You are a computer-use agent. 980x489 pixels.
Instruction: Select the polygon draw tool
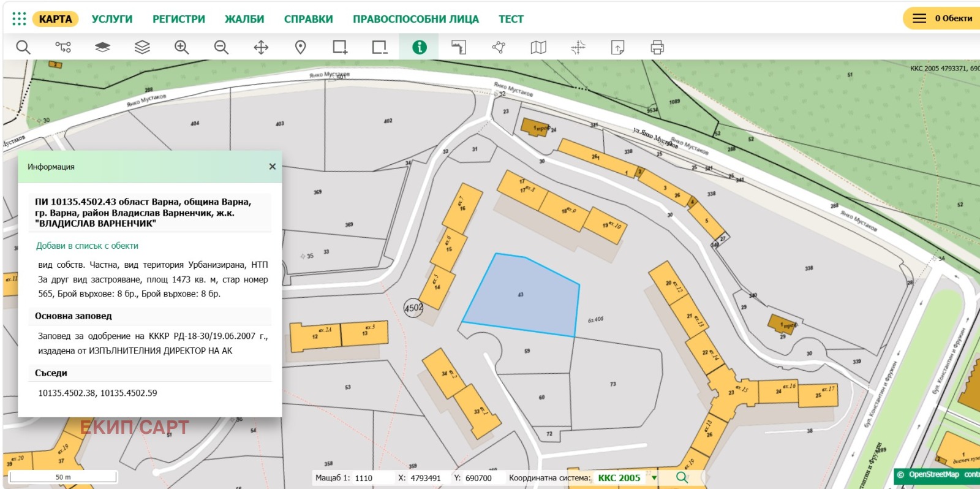point(499,47)
